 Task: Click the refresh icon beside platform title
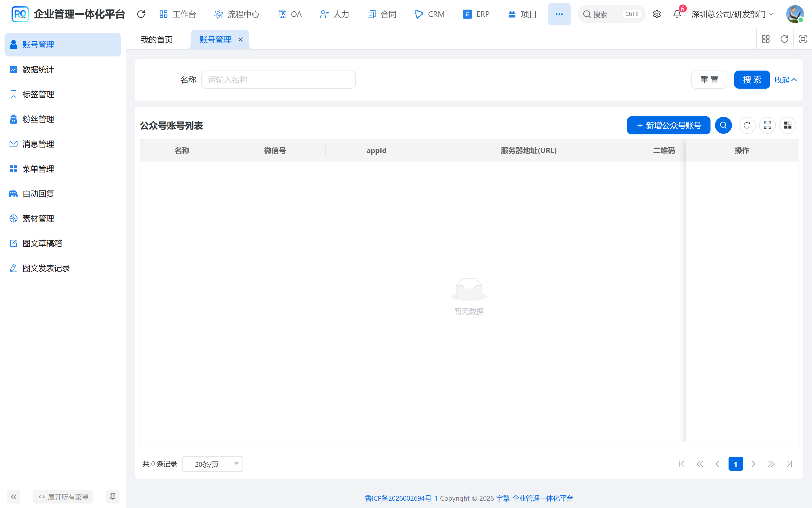pyautogui.click(x=141, y=14)
